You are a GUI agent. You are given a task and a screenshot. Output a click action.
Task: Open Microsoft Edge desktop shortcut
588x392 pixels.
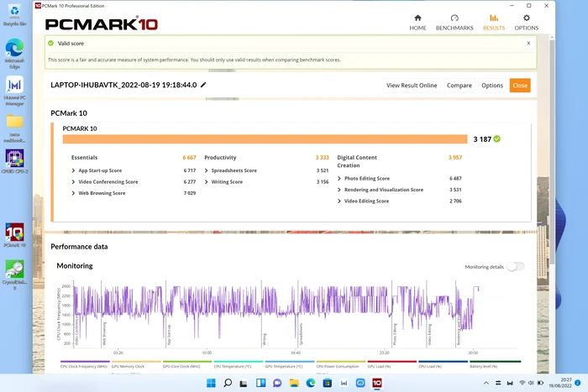click(14, 54)
